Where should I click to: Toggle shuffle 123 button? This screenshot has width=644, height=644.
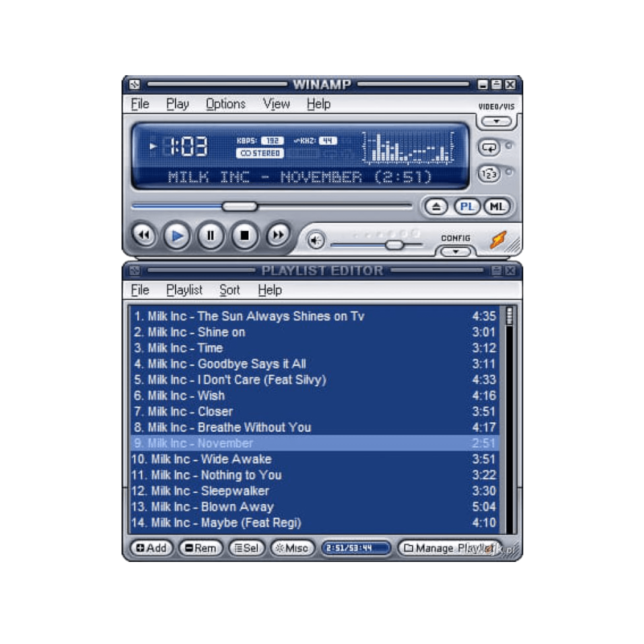(x=489, y=174)
